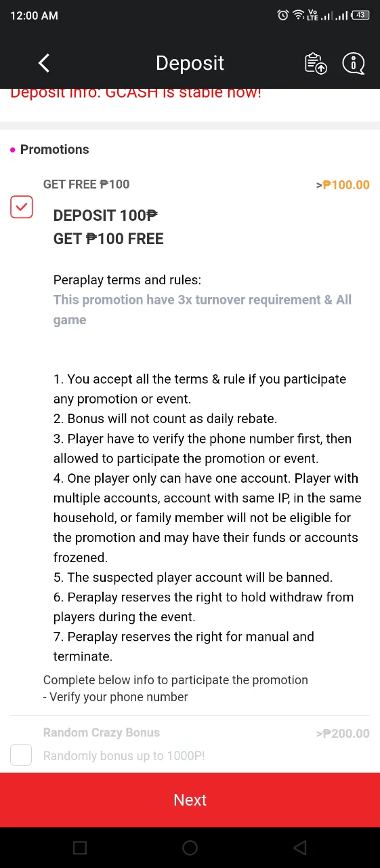Tap the >₱200.00 minimum amount label

pos(343,733)
